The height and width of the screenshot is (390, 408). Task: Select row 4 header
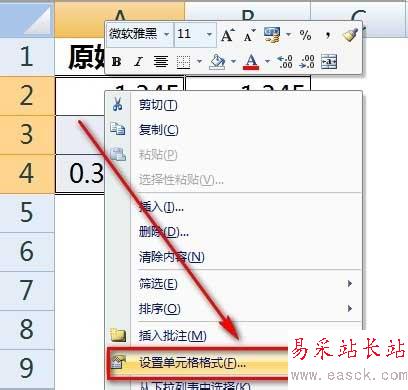coord(27,174)
